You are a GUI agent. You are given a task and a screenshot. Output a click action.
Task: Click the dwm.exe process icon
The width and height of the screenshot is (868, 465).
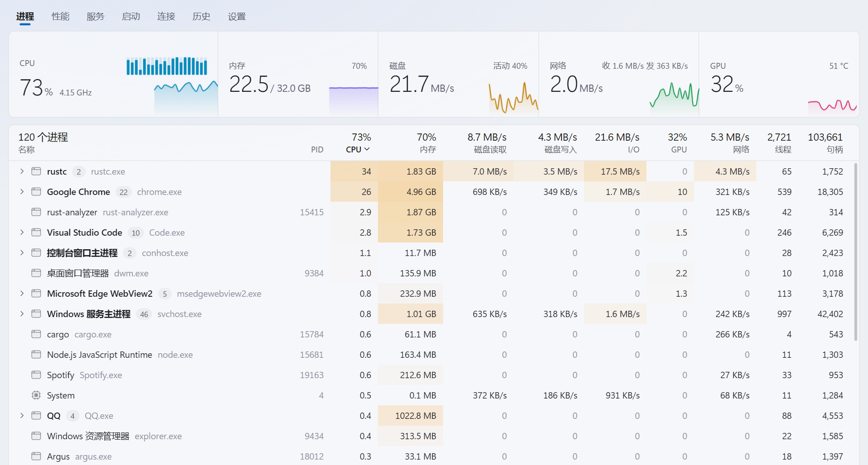tap(36, 273)
